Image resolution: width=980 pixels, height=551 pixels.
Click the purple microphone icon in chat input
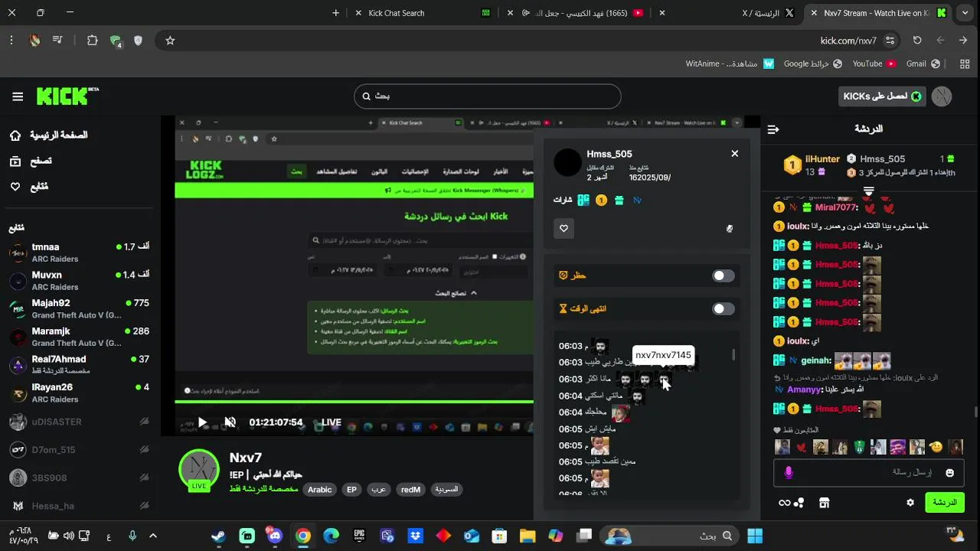789,473
